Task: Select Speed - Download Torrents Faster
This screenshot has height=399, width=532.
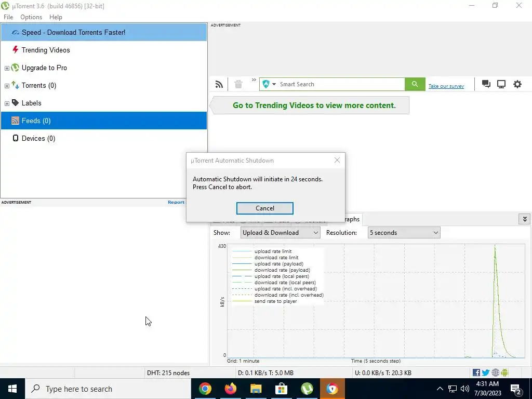Action: click(104, 32)
